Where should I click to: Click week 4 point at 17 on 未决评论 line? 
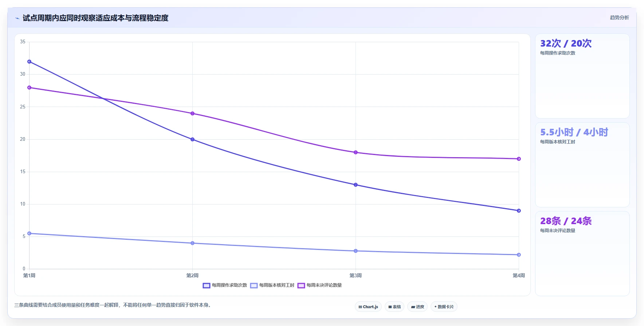click(519, 159)
